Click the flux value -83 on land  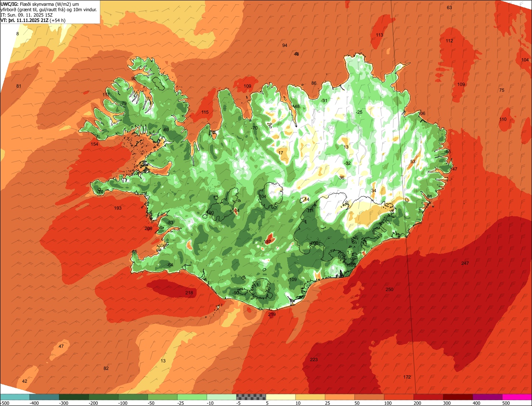[170, 223]
